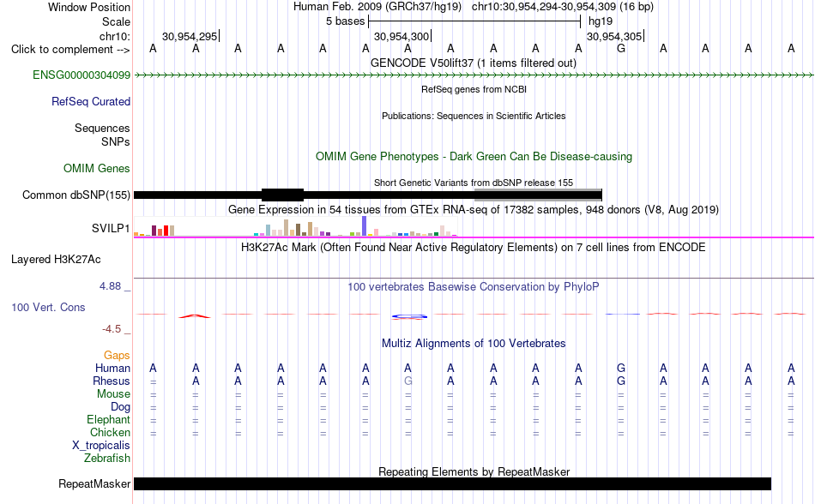
Task: Click the Common dbSNP(155) track label
Action: tap(76, 195)
